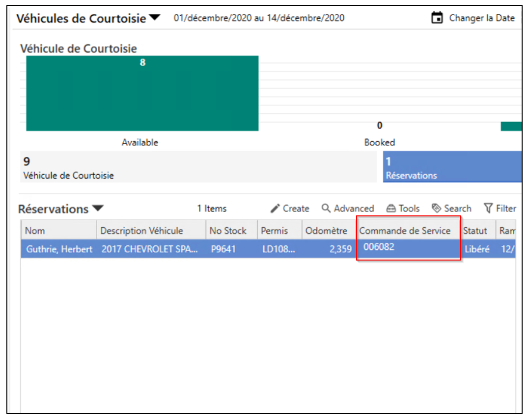Screen dimensions: 529x420
Task: Select the 9 Véhicule de Courtoisie tile
Action: (x=198, y=167)
